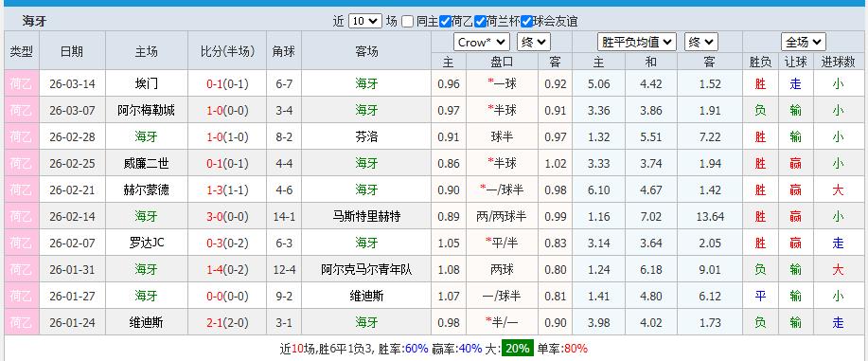Open the recent matches count dropdown
868x361 pixels.
click(x=365, y=21)
